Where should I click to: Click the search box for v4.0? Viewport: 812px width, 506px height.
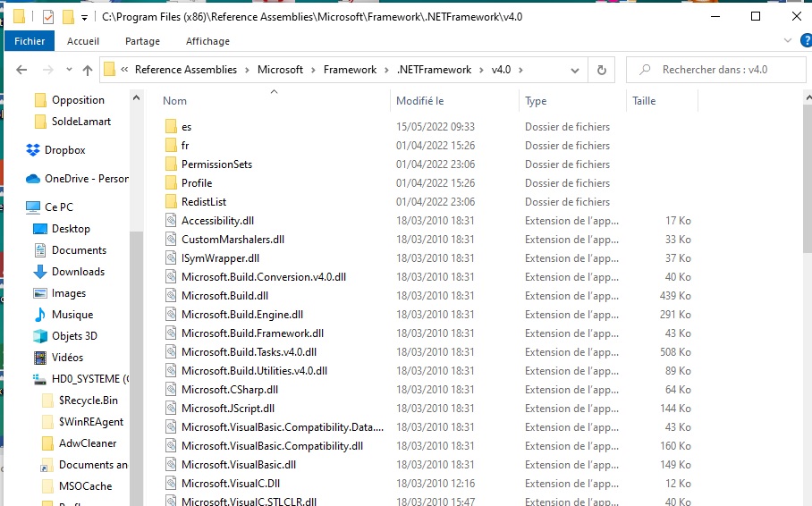point(716,70)
